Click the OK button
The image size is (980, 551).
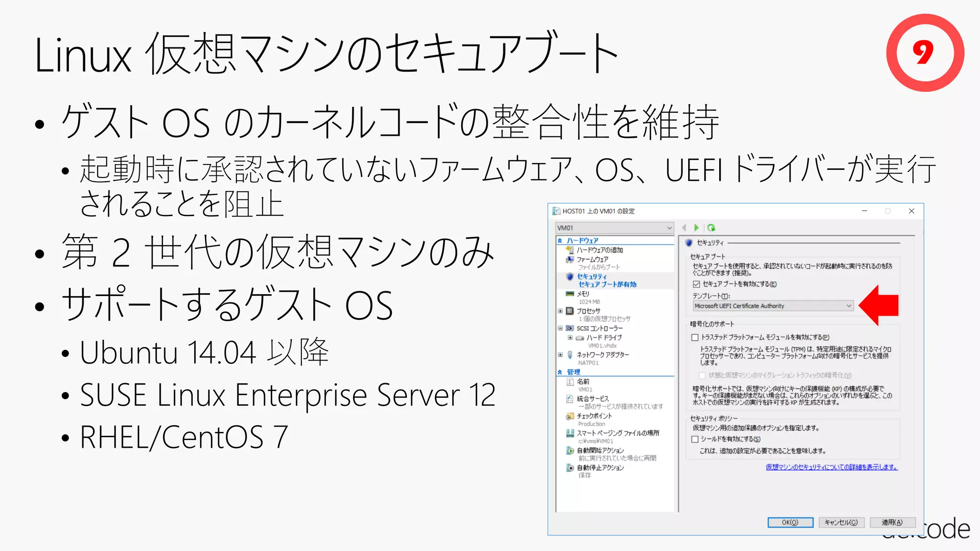point(791,522)
